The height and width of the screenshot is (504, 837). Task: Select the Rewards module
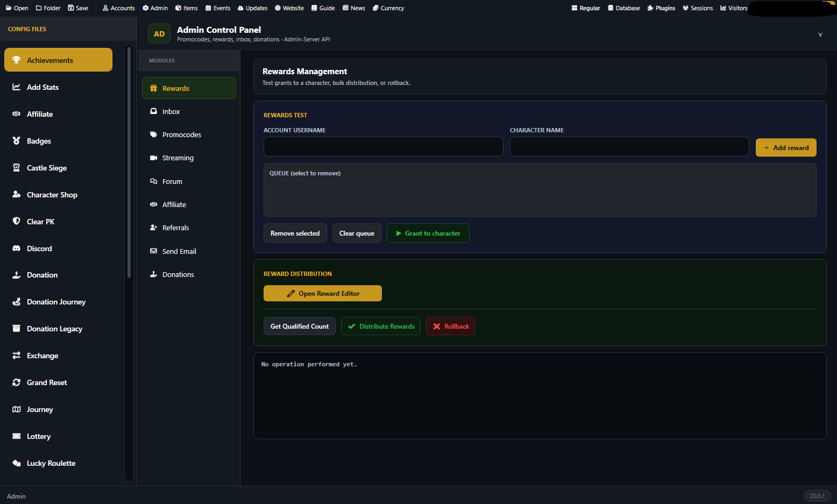tap(189, 88)
